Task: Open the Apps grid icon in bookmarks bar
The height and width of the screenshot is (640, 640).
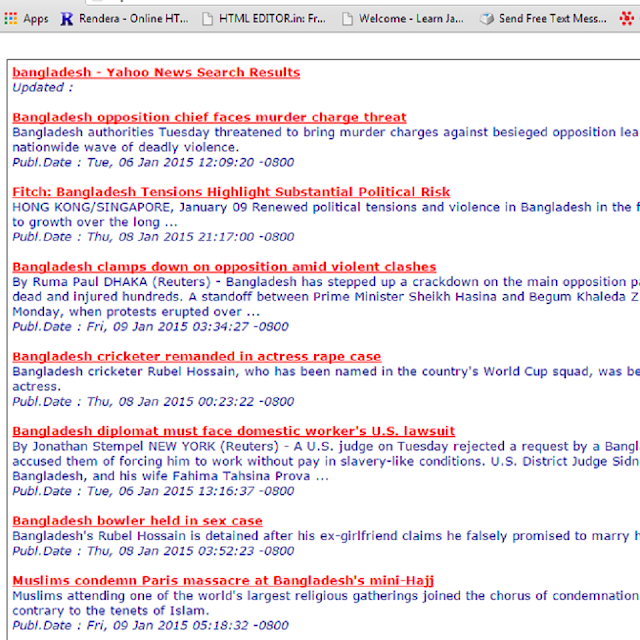Action: [11, 18]
